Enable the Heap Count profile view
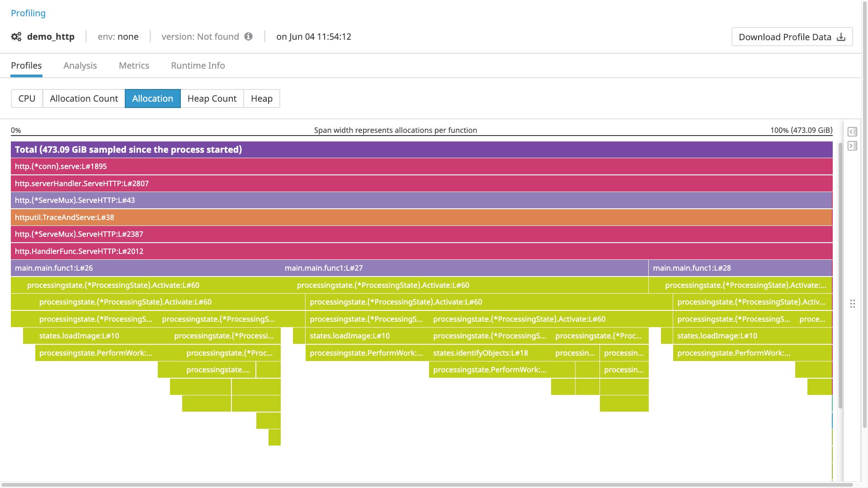 (212, 98)
